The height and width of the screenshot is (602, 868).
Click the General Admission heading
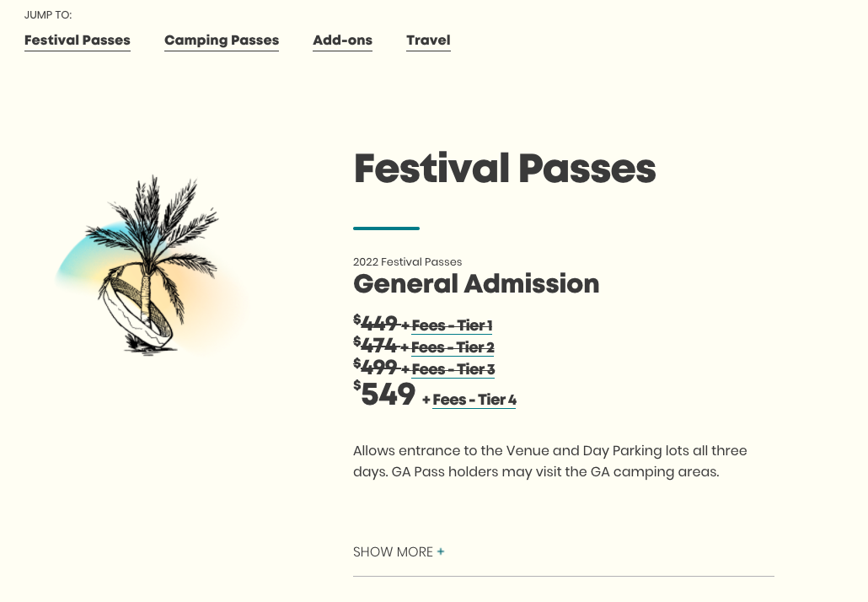tap(476, 284)
